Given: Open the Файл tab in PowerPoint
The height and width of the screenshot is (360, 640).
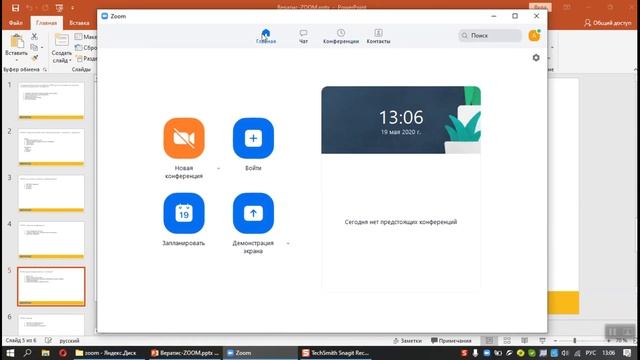Looking at the screenshot, I should (x=16, y=23).
